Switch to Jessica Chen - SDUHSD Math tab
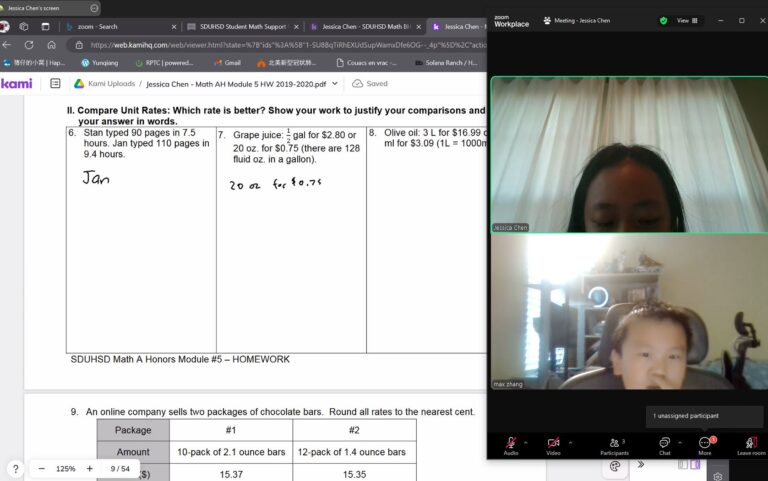 [365, 26]
